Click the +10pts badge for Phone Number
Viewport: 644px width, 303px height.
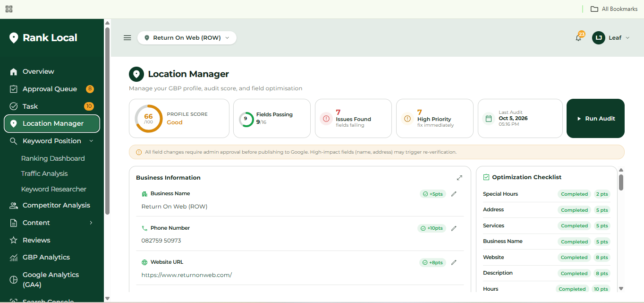coord(432,228)
